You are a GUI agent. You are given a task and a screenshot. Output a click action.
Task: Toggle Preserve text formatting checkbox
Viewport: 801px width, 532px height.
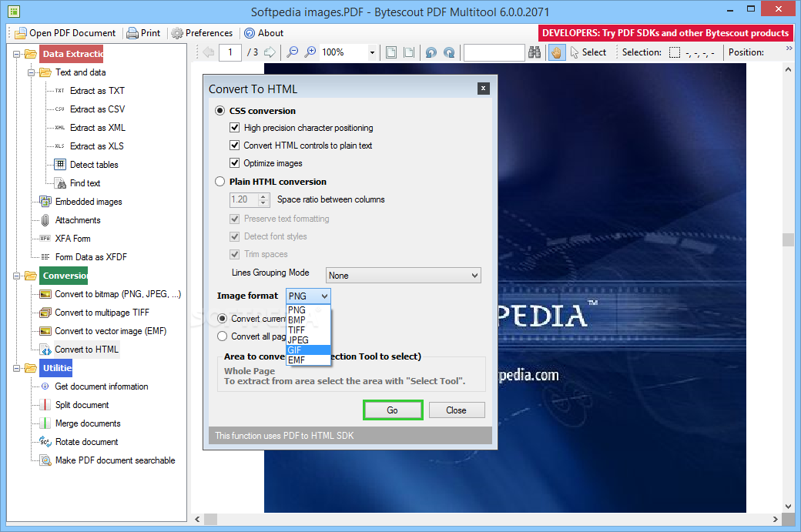click(234, 219)
